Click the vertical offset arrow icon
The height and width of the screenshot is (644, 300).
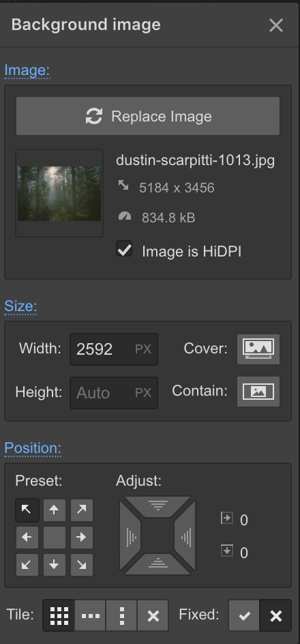pos(226,551)
